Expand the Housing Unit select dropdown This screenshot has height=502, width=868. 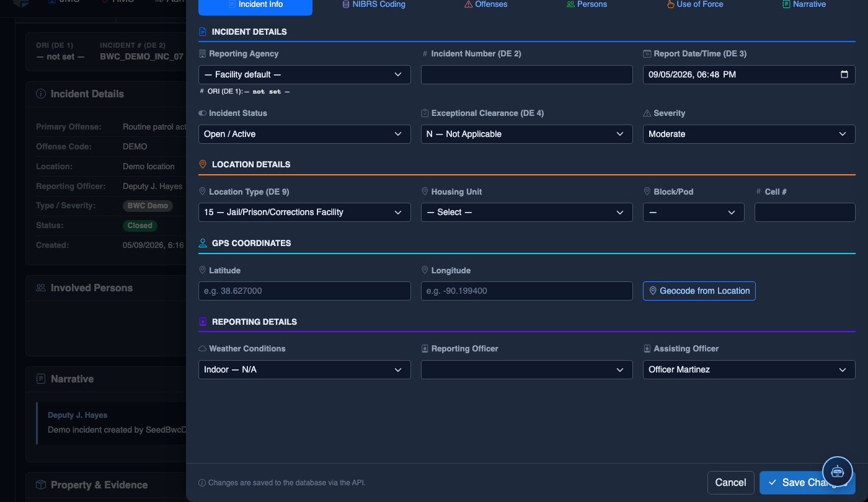pyautogui.click(x=527, y=212)
